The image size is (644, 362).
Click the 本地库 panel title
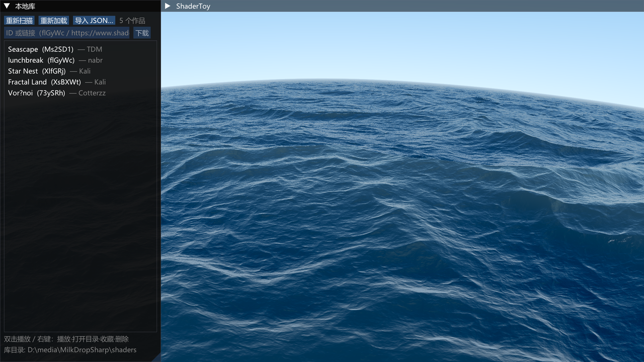[25, 6]
